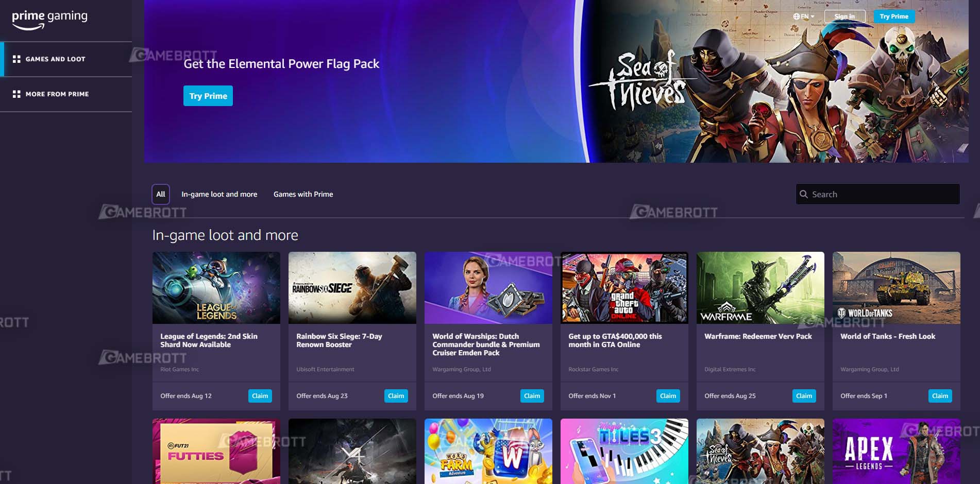Click 'Offer ends Nov 1' text
Screen dimensions: 980x484
coord(592,396)
